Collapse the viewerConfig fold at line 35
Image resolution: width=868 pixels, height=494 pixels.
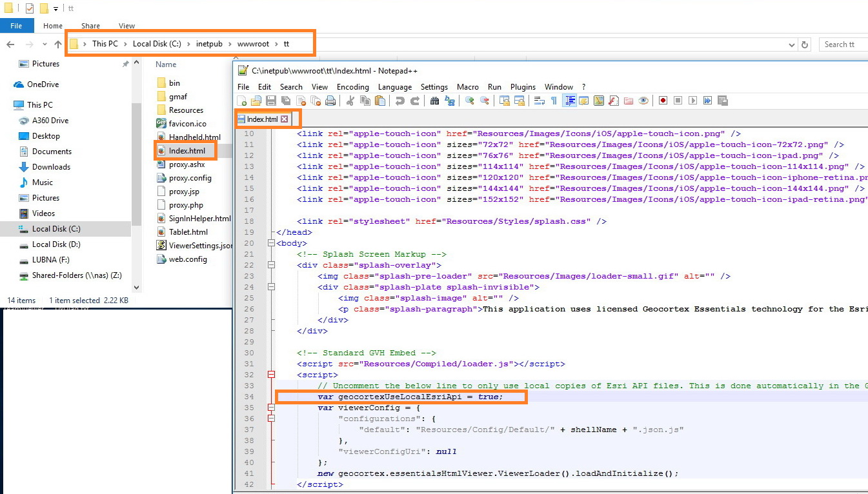(271, 408)
